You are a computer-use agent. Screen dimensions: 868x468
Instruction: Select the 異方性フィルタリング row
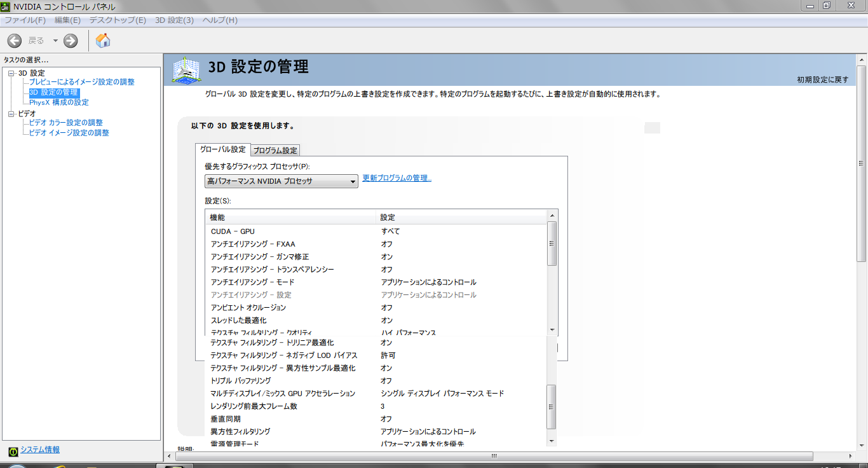376,432
